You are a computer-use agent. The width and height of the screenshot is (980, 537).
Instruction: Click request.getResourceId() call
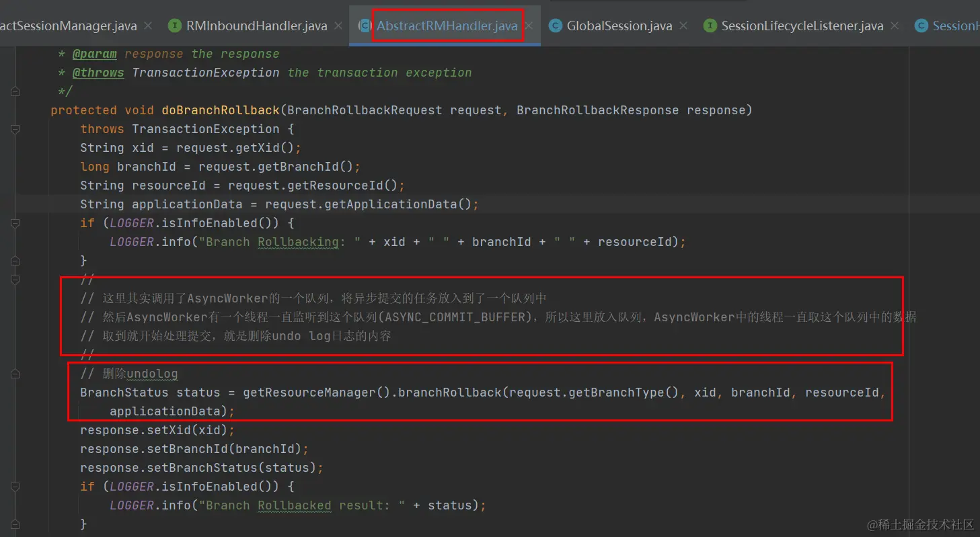coord(313,185)
